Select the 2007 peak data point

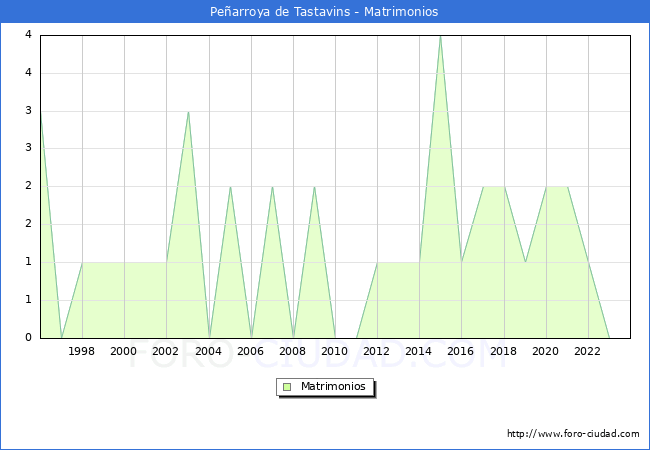272,187
